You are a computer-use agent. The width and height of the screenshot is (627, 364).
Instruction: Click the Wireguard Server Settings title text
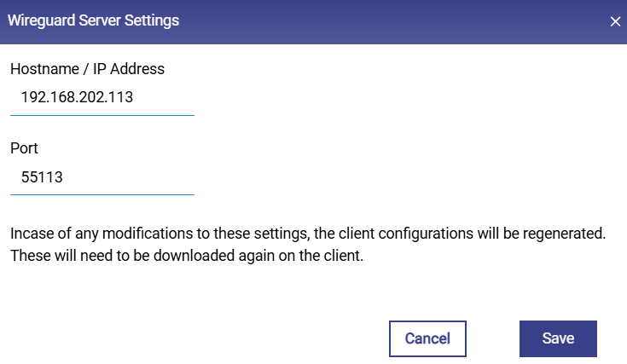click(94, 21)
